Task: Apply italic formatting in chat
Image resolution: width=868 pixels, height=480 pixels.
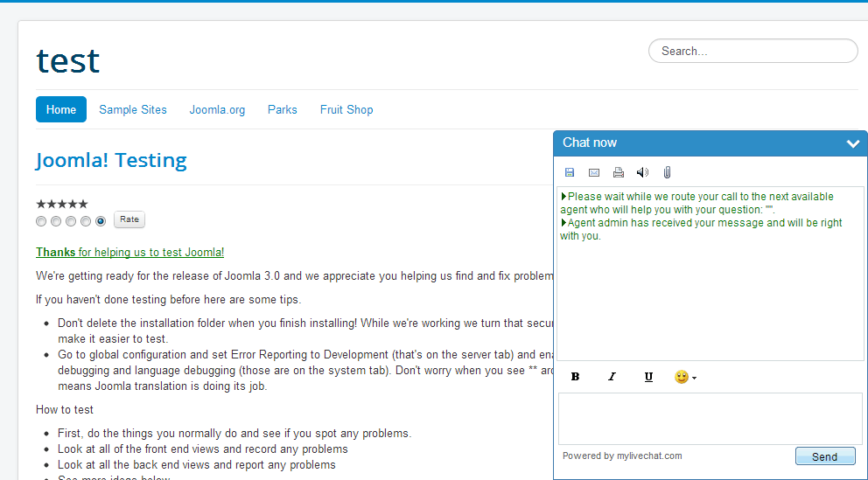Action: point(612,377)
